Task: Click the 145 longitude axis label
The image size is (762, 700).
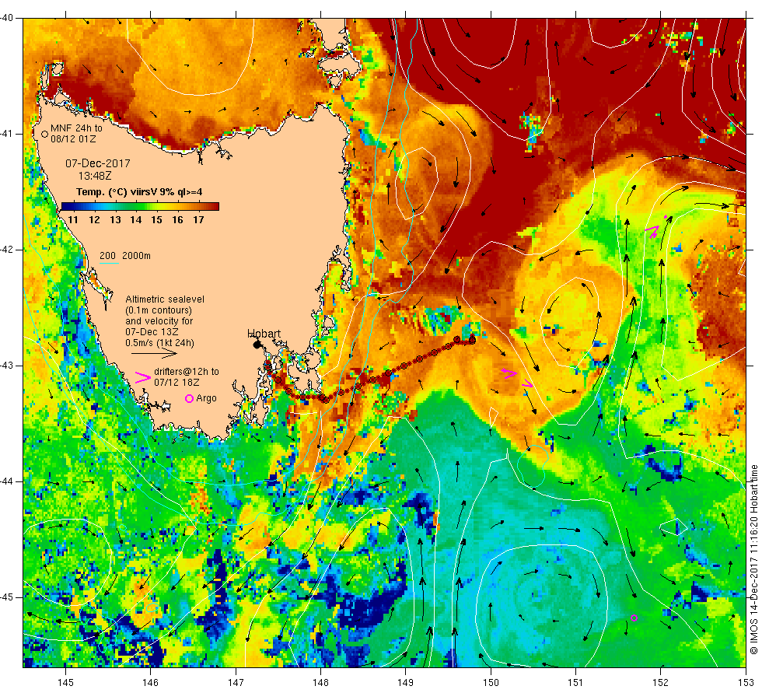Action: click(x=65, y=683)
